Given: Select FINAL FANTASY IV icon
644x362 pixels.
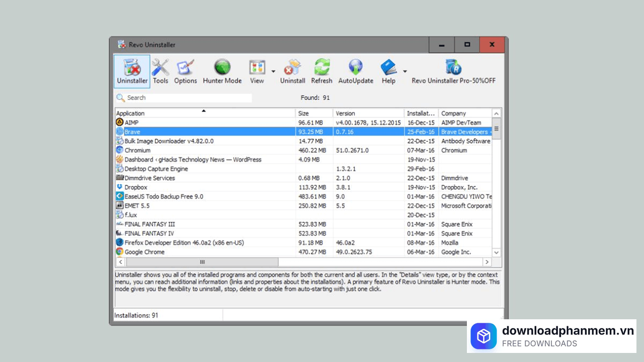Looking at the screenshot, I should point(120,233).
